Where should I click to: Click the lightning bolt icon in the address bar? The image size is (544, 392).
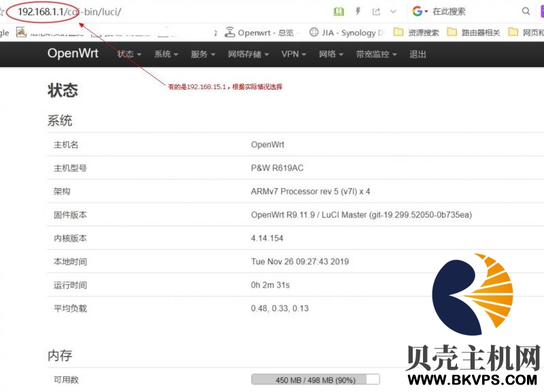pyautogui.click(x=358, y=12)
